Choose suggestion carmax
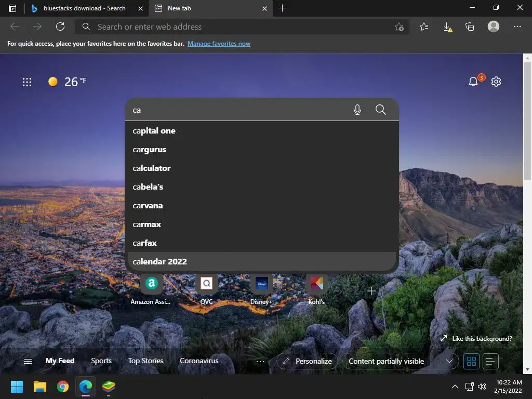 (x=262, y=224)
